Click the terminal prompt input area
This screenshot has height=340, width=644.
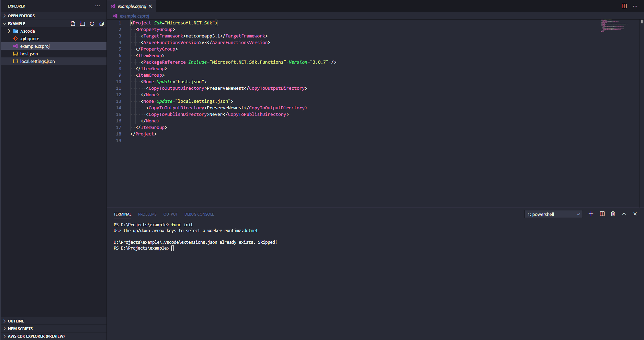[172, 248]
